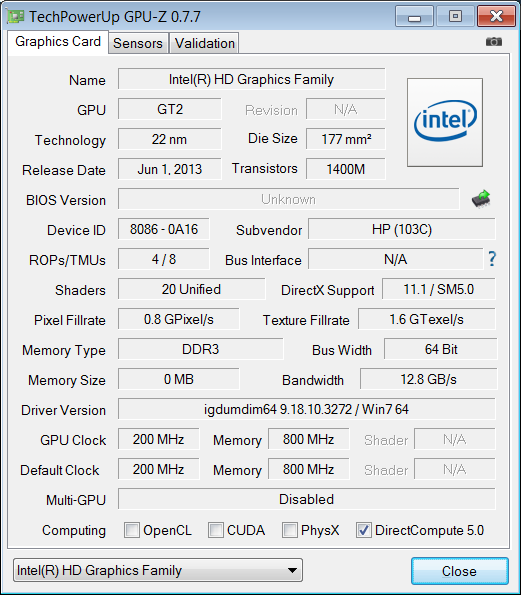Close window with red X button

click(496, 16)
